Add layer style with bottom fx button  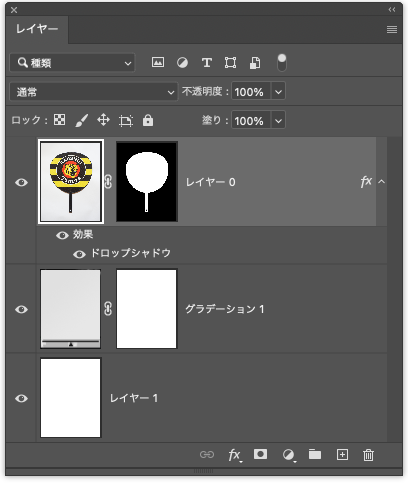pyautogui.click(x=235, y=455)
